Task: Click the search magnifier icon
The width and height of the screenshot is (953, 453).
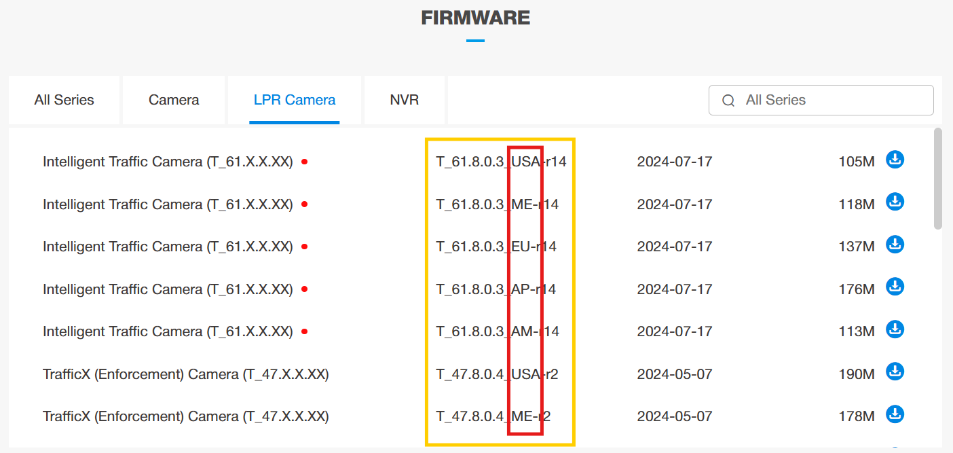Action: [x=728, y=101]
